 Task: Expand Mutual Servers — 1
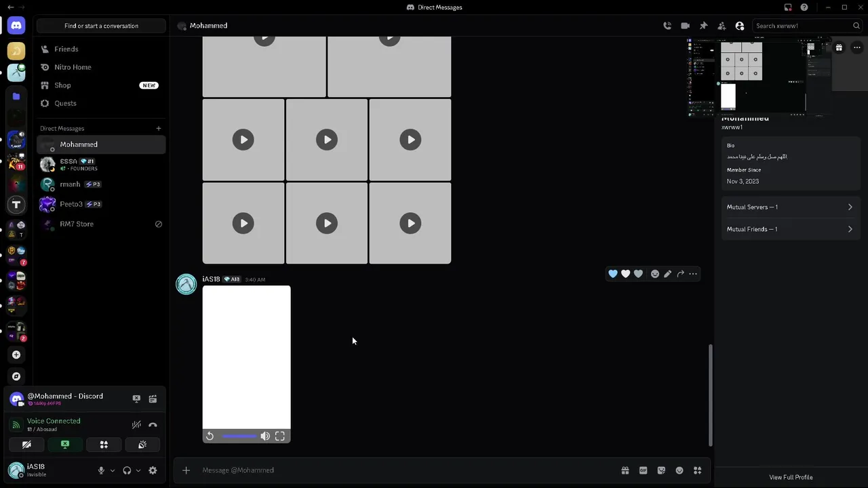tap(790, 207)
